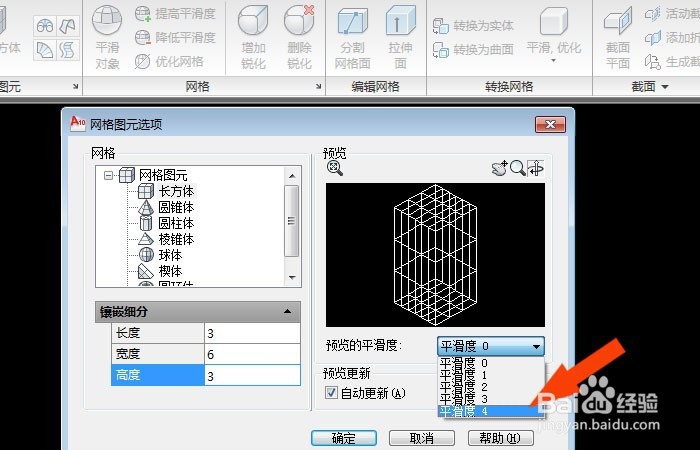Choose 平滑度 3 in the dropdown list

[x=491, y=399]
